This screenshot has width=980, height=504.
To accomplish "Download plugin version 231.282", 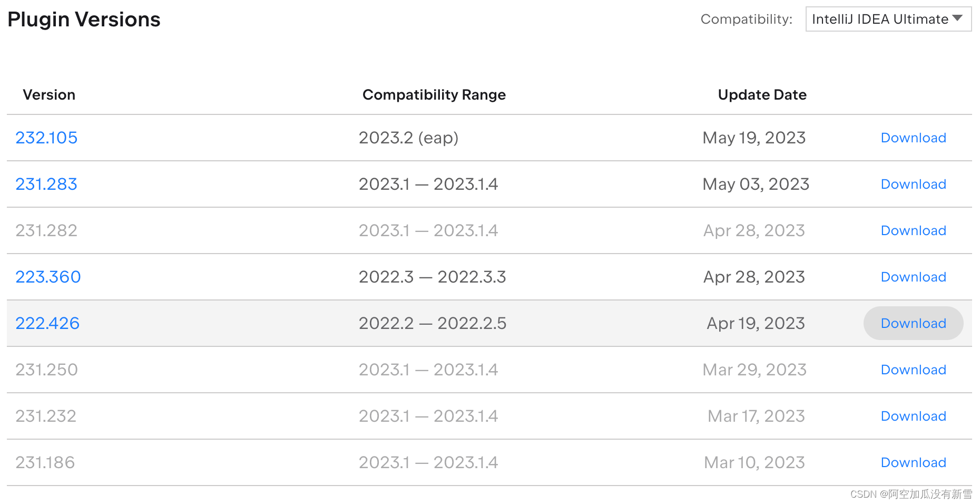I will click(913, 230).
